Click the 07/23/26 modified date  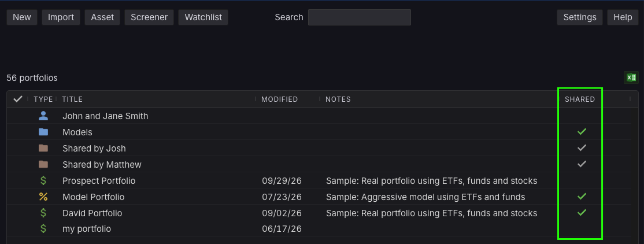(x=282, y=197)
